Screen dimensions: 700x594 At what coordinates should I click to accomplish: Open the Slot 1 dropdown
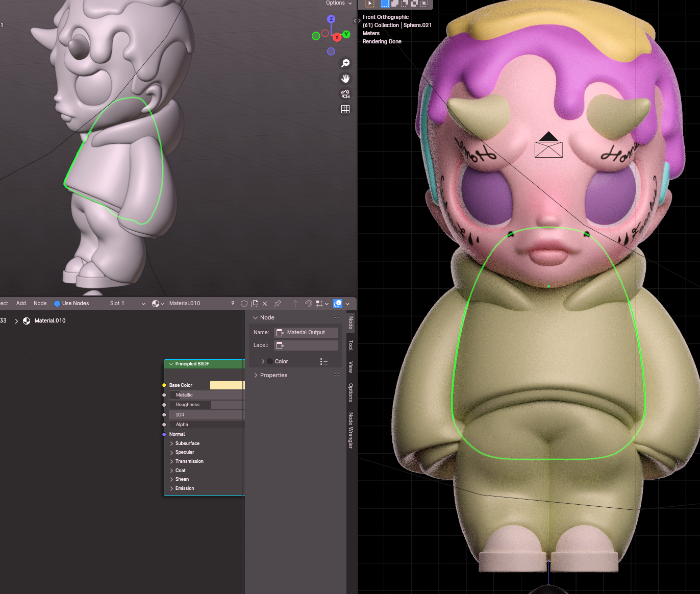click(x=128, y=304)
